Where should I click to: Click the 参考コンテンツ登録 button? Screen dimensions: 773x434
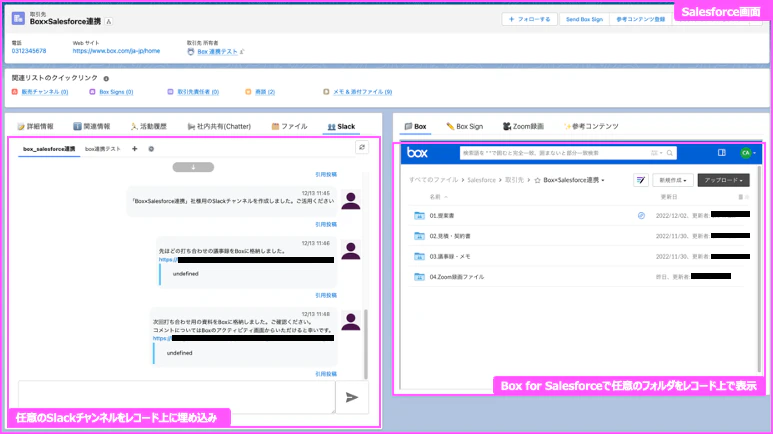[x=640, y=19]
